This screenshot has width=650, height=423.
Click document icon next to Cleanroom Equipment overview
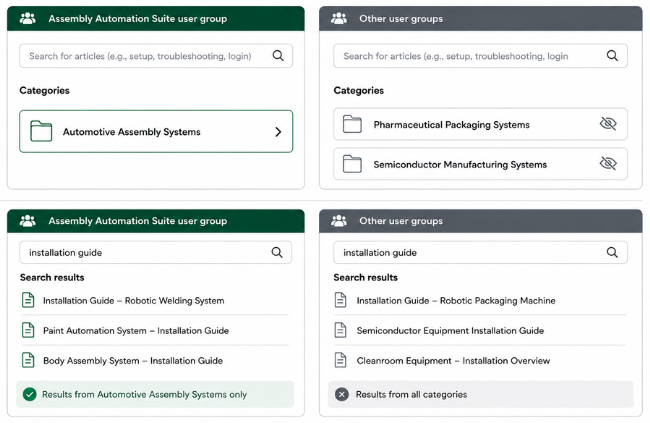coord(340,360)
